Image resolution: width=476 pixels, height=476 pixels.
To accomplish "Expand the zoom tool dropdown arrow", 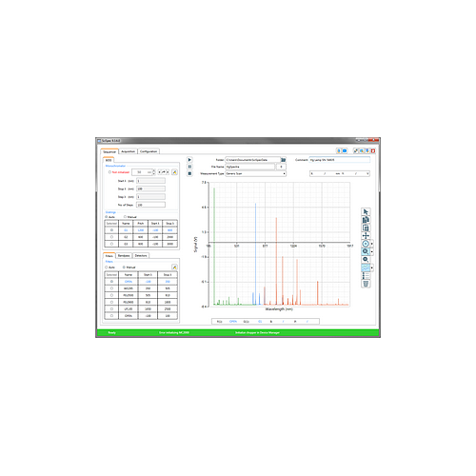I will click(372, 251).
